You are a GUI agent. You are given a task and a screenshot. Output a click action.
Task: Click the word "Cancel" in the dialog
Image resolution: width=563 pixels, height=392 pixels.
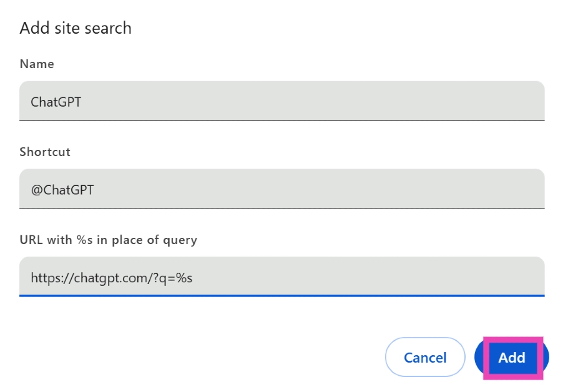click(x=425, y=358)
